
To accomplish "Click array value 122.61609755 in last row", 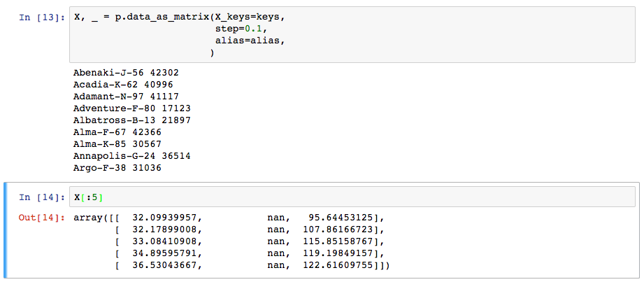I will tap(338, 265).
